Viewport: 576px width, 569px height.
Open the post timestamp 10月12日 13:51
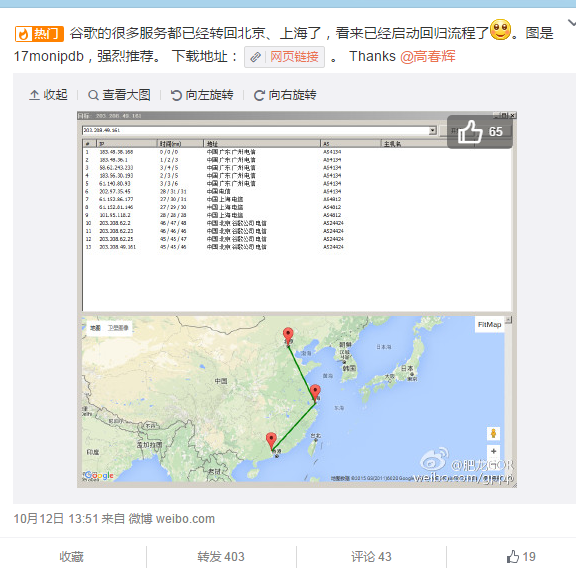click(x=56, y=519)
